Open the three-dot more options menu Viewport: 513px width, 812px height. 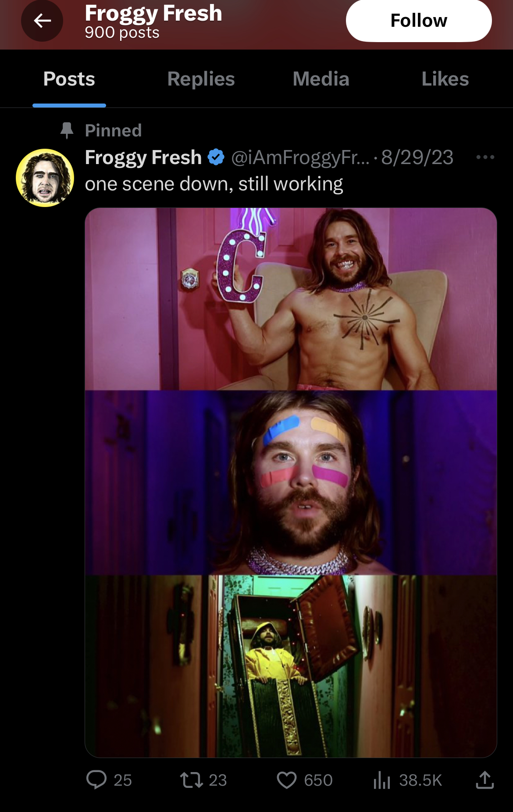point(485,157)
